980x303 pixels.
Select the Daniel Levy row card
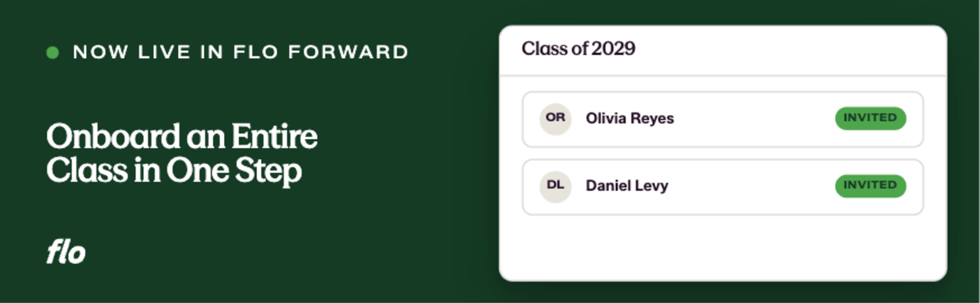(723, 187)
